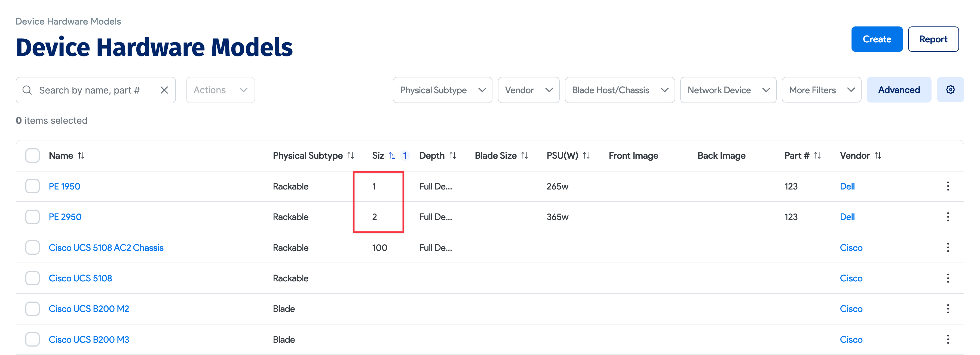This screenshot has height=355, width=980.
Task: Sort table by Depth column arrows
Action: pos(452,156)
